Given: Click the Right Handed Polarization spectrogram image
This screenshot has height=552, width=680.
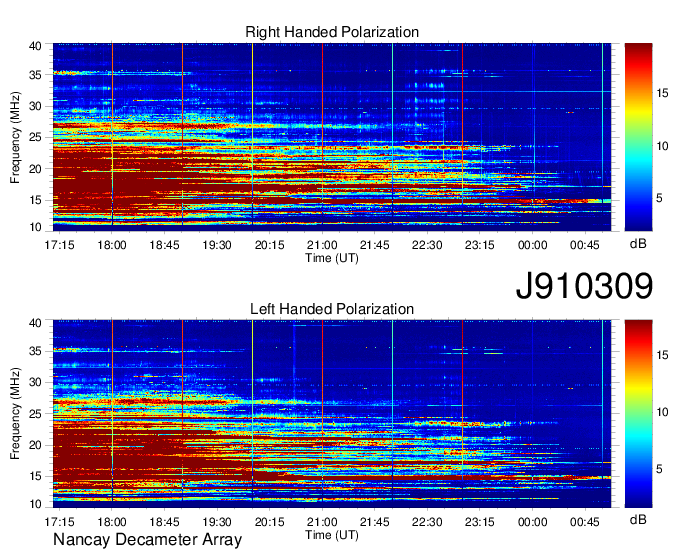Looking at the screenshot, I should tap(332, 137).
